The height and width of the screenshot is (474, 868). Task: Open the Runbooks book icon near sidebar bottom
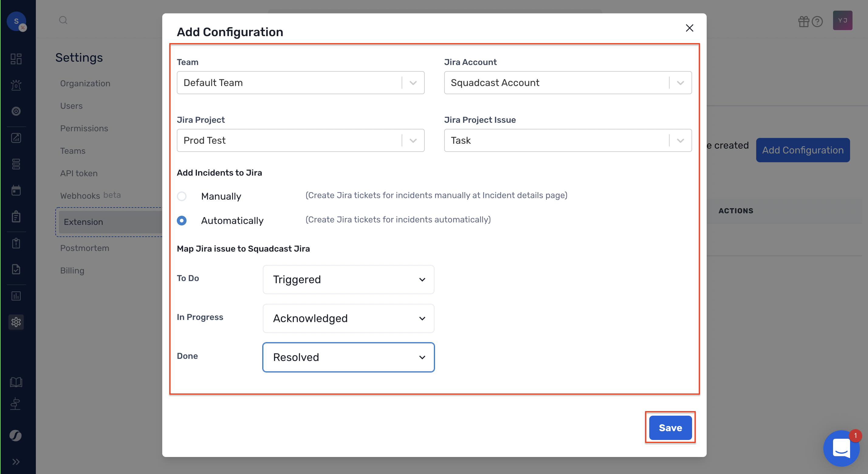(16, 382)
